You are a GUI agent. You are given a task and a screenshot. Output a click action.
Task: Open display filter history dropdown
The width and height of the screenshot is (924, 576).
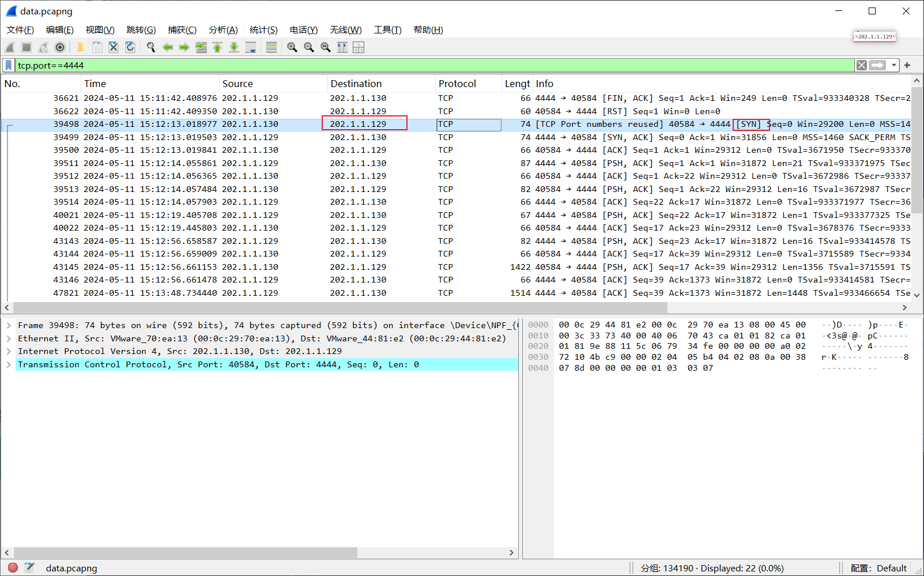click(x=894, y=65)
